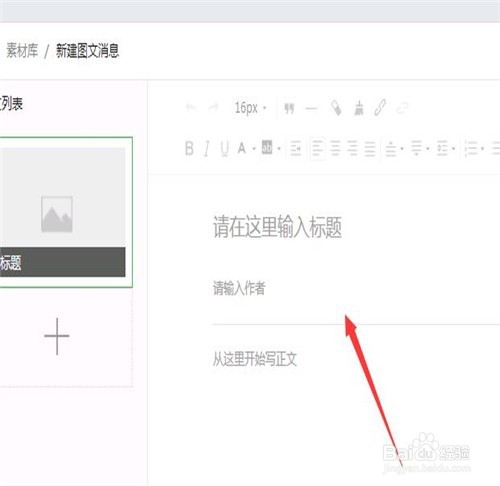This screenshot has height=486, width=500.
Task: Click the 请输入作者 author field
Action: point(239,288)
